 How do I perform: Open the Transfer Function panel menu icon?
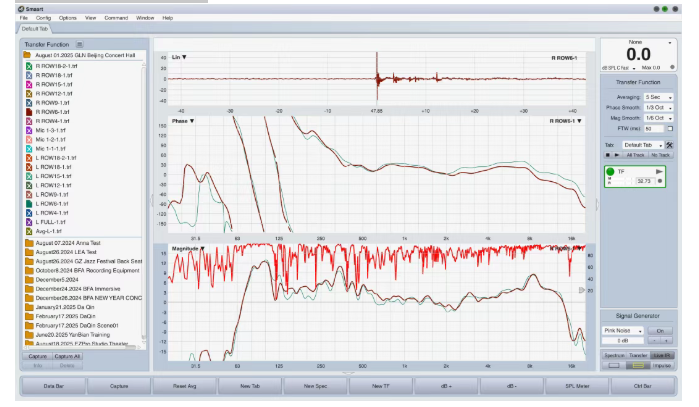(x=80, y=44)
